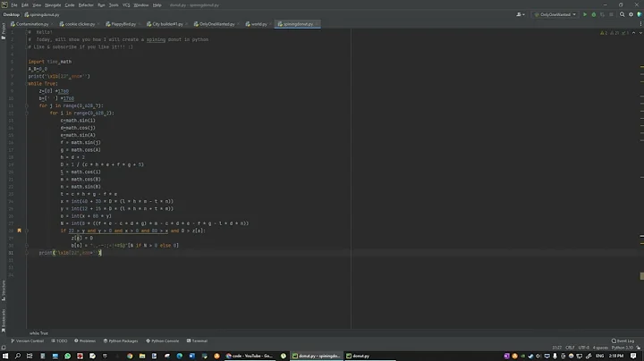This screenshot has width=644, height=361.
Task: Open the Help menu
Action: (x=157, y=5)
